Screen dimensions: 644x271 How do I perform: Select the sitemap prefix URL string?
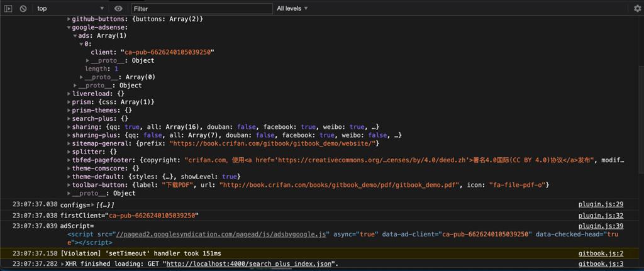point(274,143)
